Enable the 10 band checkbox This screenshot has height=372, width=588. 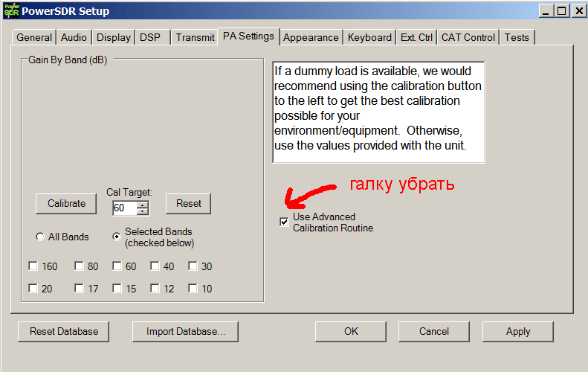coord(193,289)
